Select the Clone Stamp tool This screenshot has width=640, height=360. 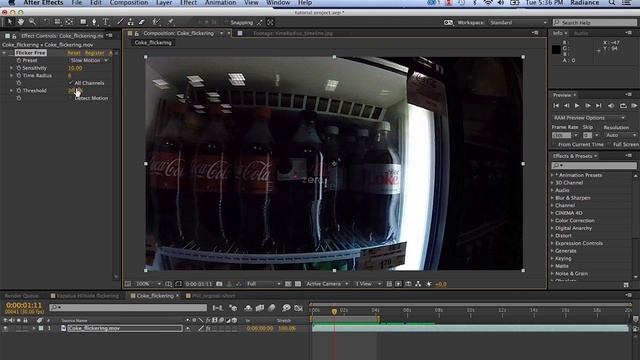point(131,22)
